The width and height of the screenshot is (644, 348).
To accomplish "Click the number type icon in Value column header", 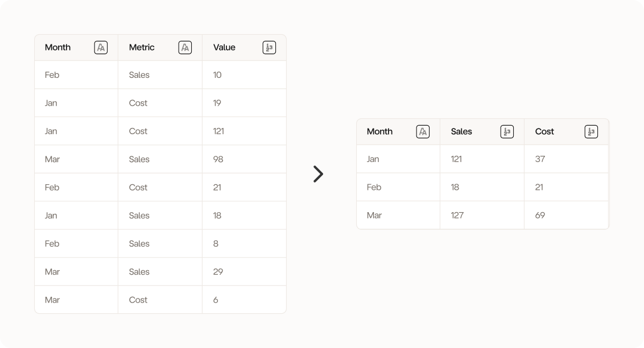I will point(269,48).
